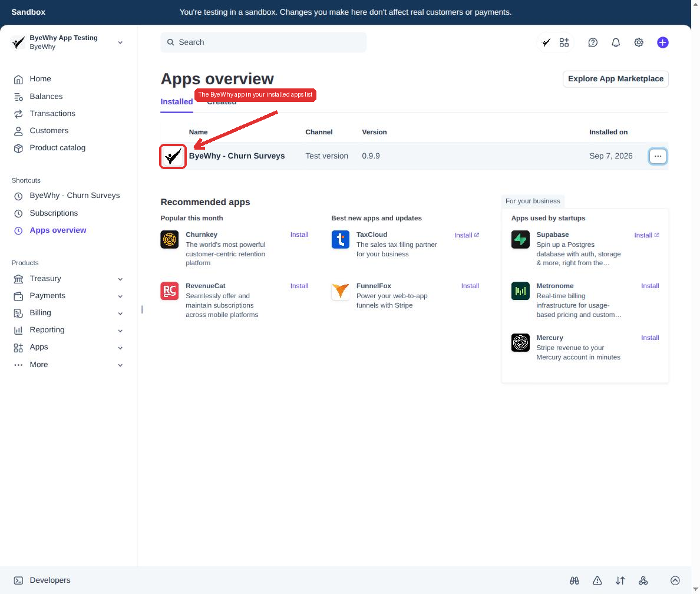Install the FunnelFox app
Image resolution: width=700 pixels, height=594 pixels.
coord(470,286)
